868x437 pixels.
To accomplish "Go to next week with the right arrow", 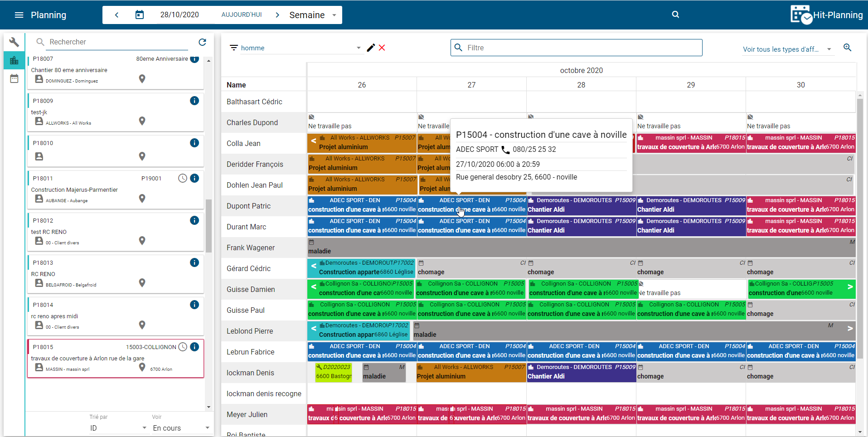I will (x=277, y=14).
